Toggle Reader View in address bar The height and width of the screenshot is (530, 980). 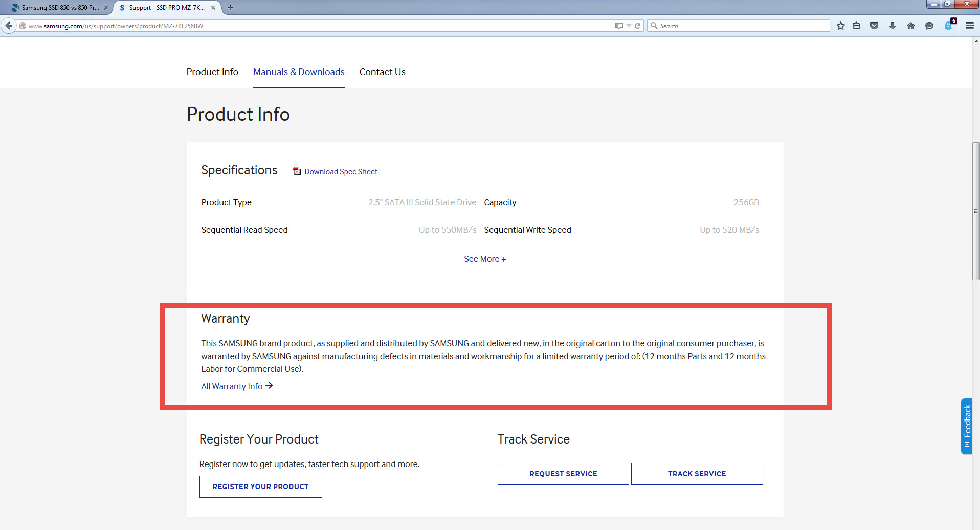(619, 26)
